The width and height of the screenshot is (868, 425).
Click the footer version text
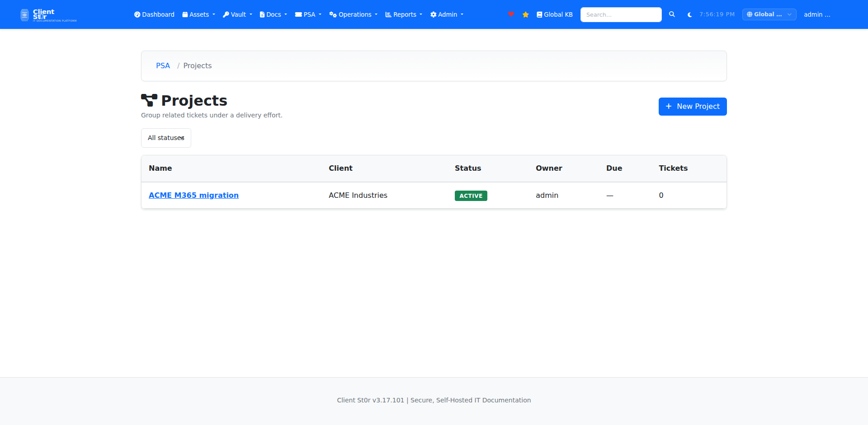click(x=434, y=400)
